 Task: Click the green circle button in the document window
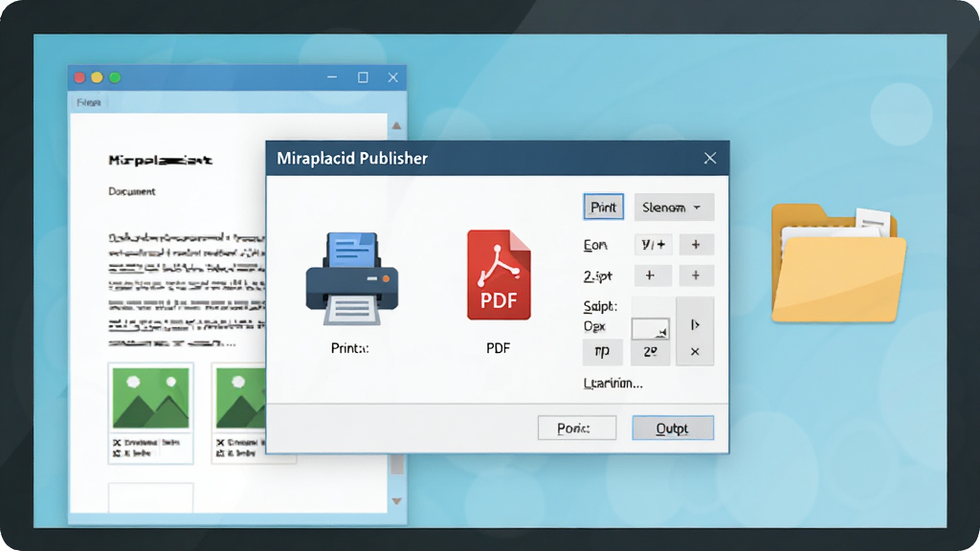(115, 77)
